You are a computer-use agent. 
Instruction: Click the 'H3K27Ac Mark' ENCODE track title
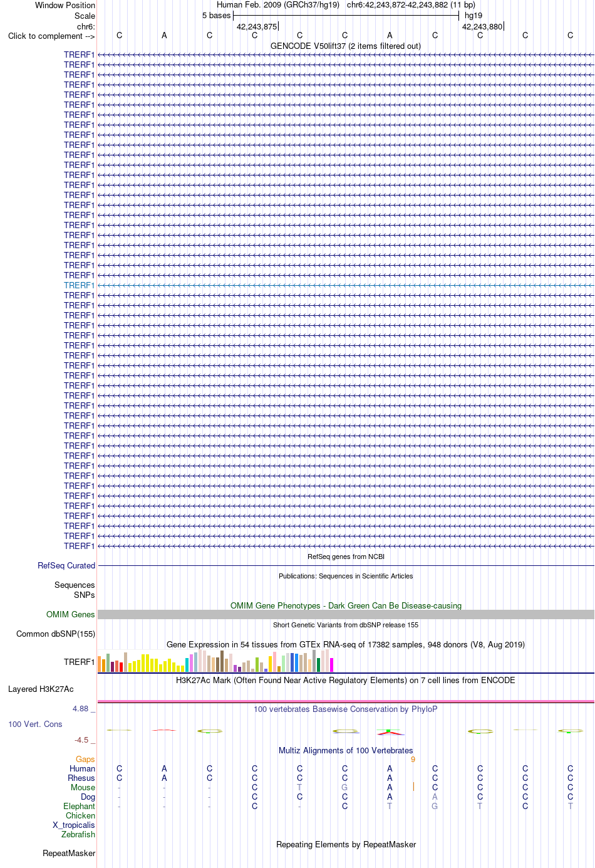coord(346,680)
